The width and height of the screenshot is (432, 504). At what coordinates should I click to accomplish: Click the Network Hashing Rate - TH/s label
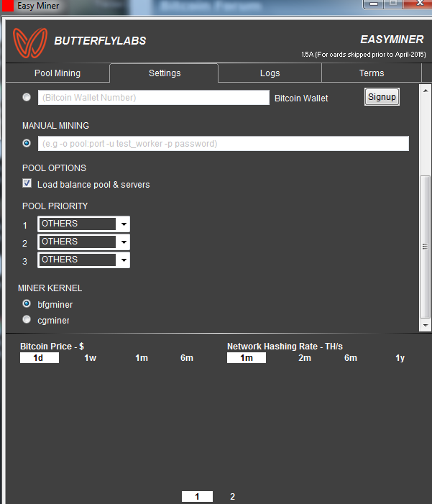pyautogui.click(x=285, y=346)
